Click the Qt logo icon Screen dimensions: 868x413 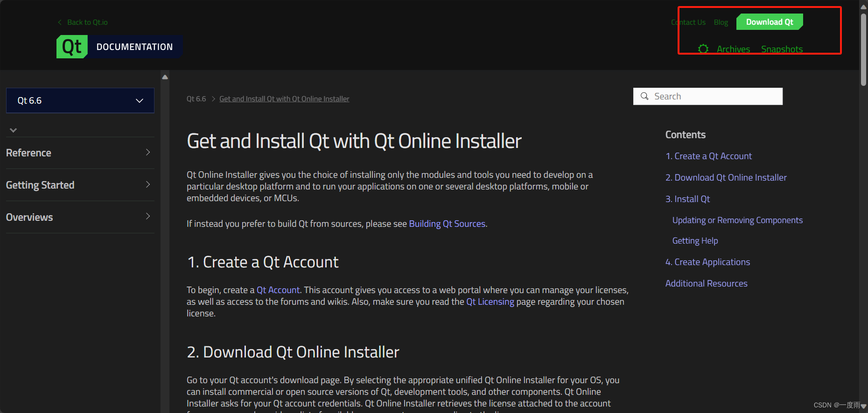tap(72, 47)
